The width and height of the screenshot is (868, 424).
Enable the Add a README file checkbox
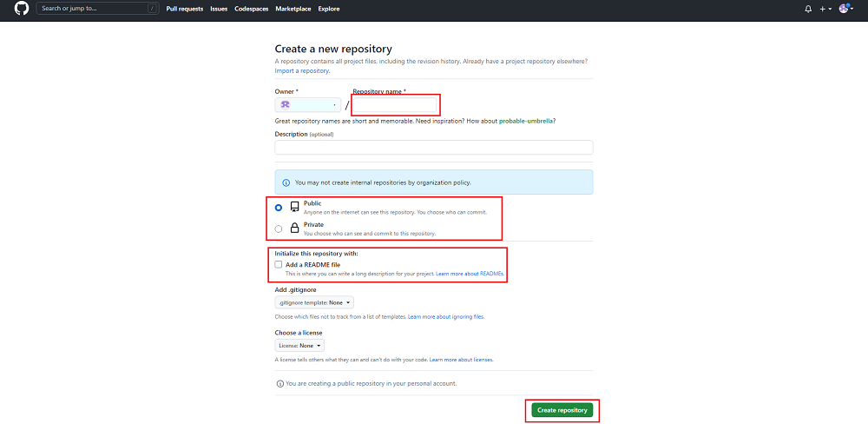pyautogui.click(x=279, y=264)
